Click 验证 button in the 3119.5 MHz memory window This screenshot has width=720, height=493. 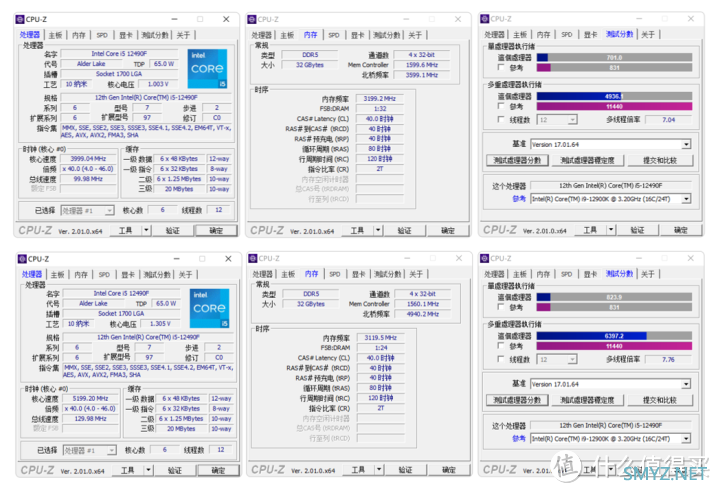tap(405, 470)
